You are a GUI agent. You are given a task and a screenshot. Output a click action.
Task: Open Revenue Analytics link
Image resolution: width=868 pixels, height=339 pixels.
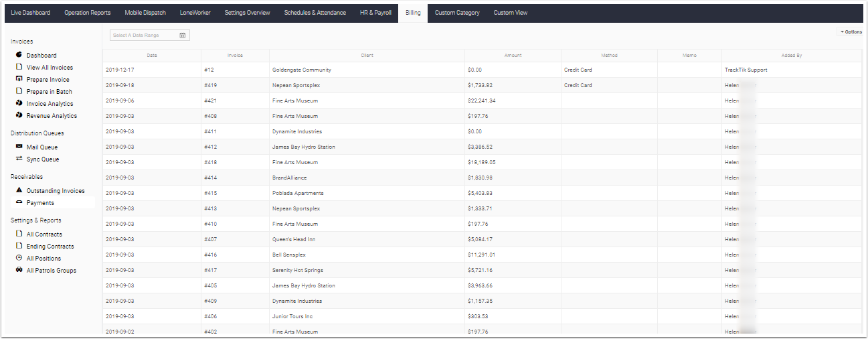pyautogui.click(x=52, y=116)
